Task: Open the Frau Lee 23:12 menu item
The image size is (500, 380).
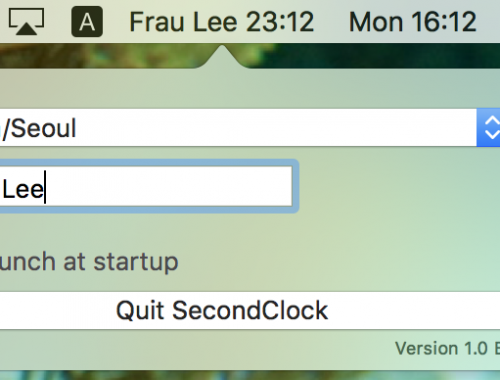Action: [x=222, y=22]
